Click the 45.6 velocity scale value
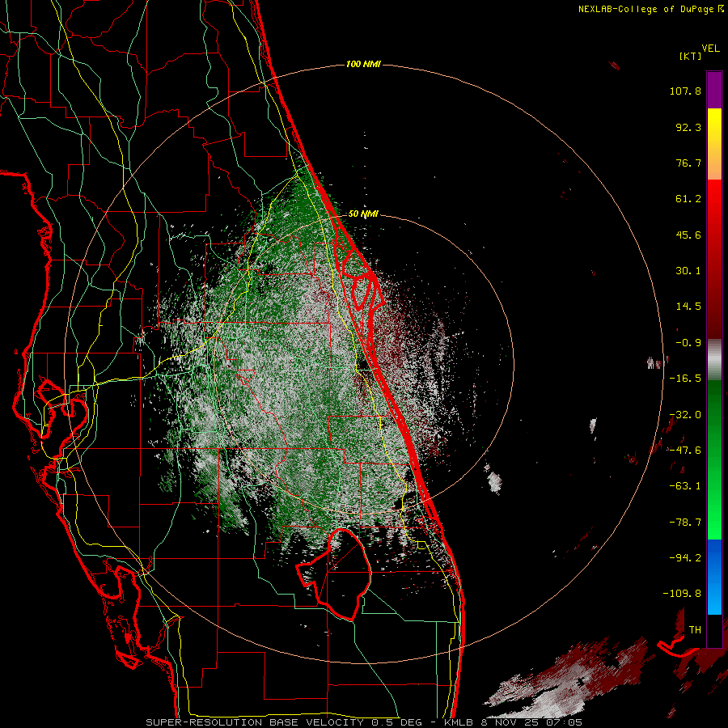 [x=688, y=235]
